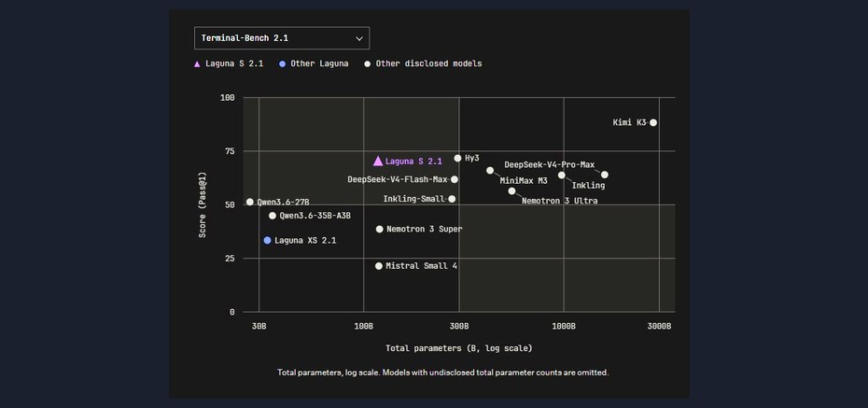This screenshot has height=408, width=868.
Task: Select the Laguna XS 2.1 blue data point
Action: pyautogui.click(x=267, y=240)
